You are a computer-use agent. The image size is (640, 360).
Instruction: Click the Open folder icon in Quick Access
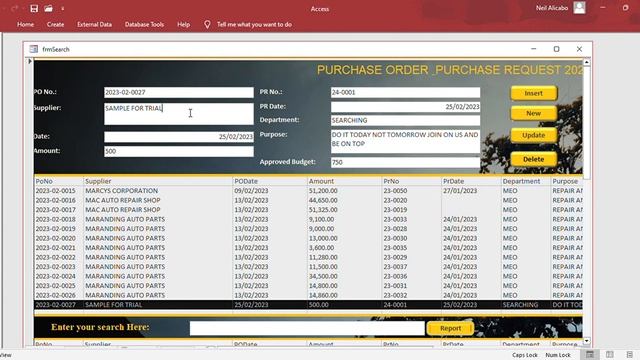pyautogui.click(x=48, y=9)
